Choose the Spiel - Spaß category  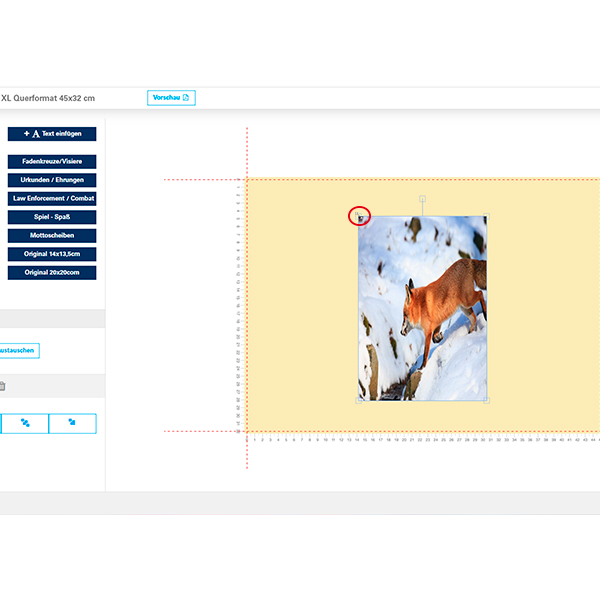[52, 217]
